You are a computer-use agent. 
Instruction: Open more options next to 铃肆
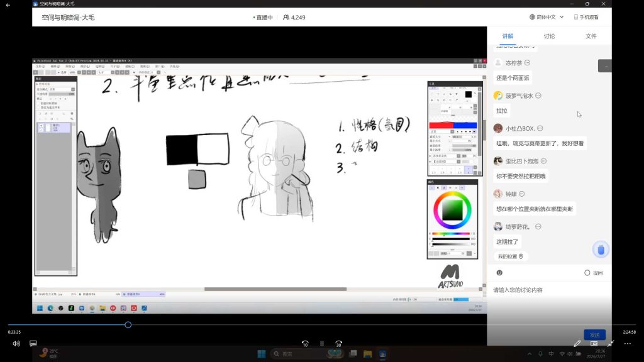521,194
